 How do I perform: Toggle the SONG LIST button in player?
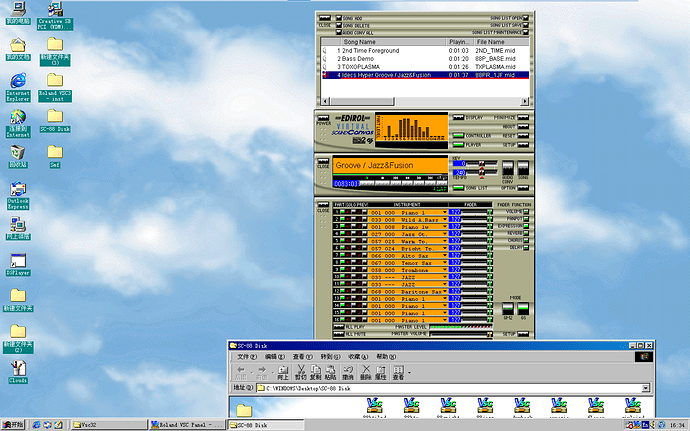tap(459, 188)
